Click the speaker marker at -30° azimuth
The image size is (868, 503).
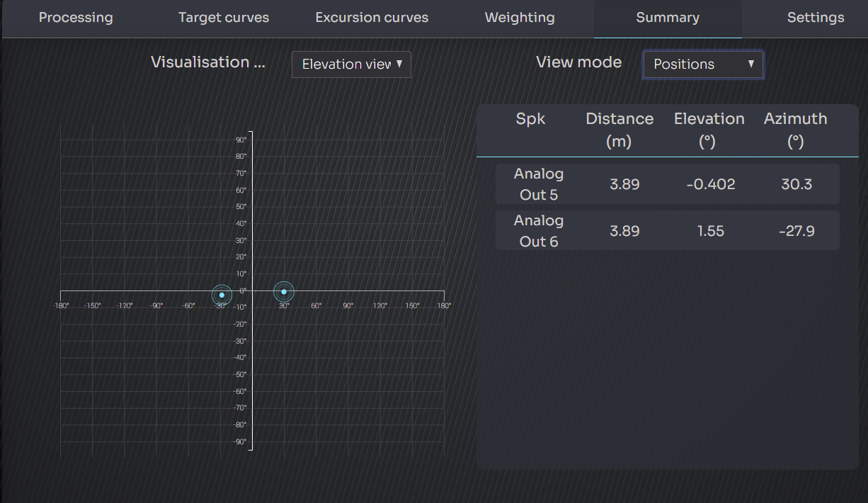222,295
